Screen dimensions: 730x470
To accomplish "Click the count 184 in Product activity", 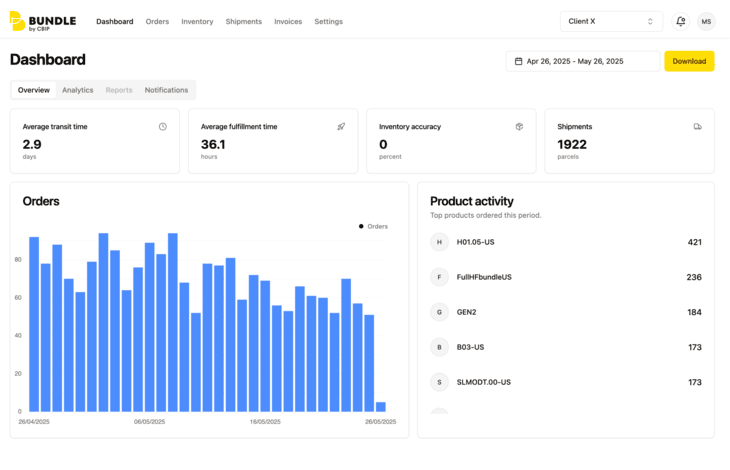I will pos(694,312).
